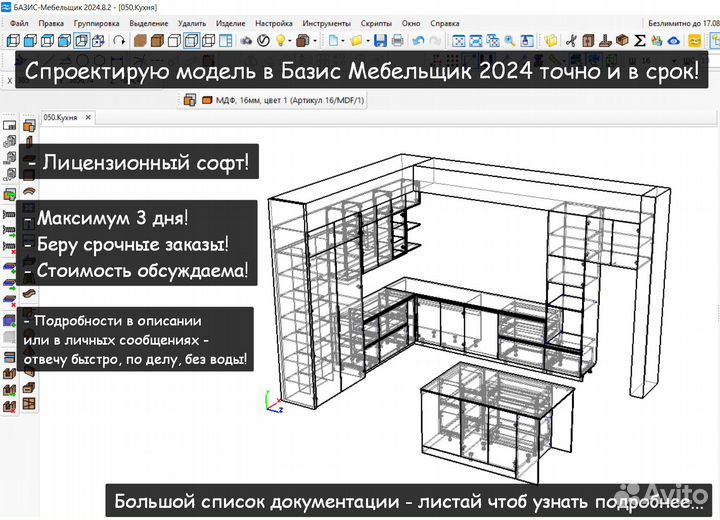Click the edge band with red X icon

(10, 301)
